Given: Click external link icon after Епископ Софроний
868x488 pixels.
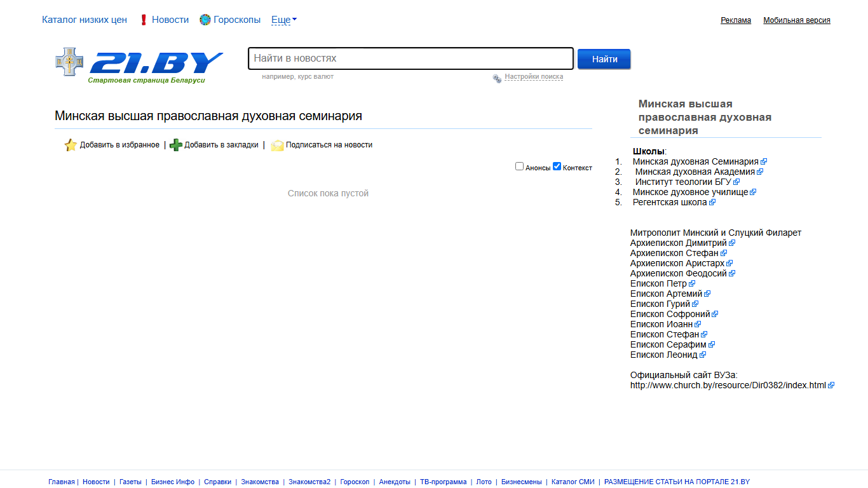Looking at the screenshot, I should tap(715, 315).
